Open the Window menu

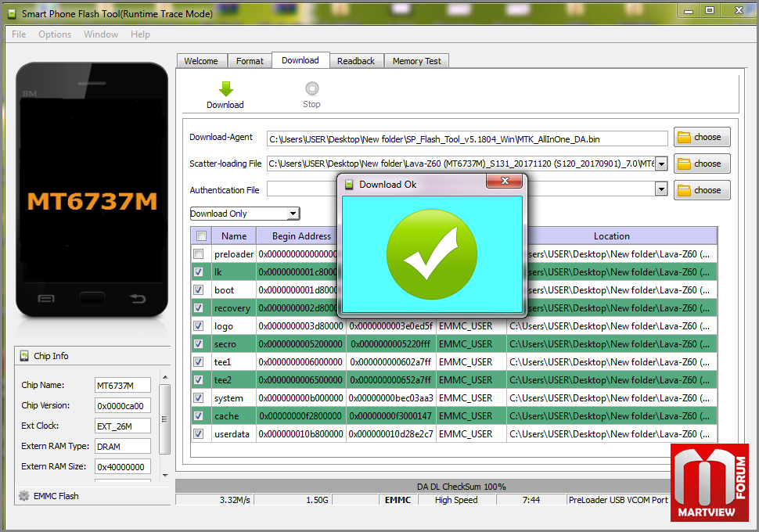coord(101,34)
